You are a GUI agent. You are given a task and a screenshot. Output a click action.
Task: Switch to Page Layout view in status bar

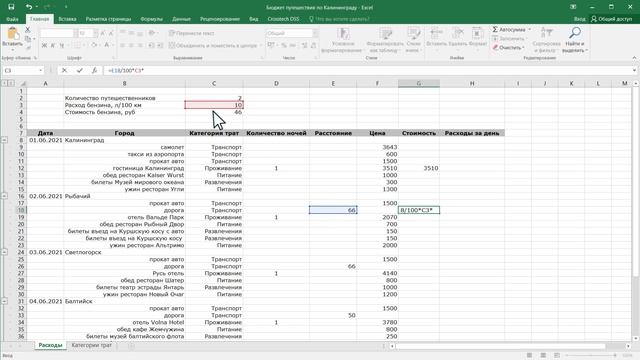click(543, 356)
